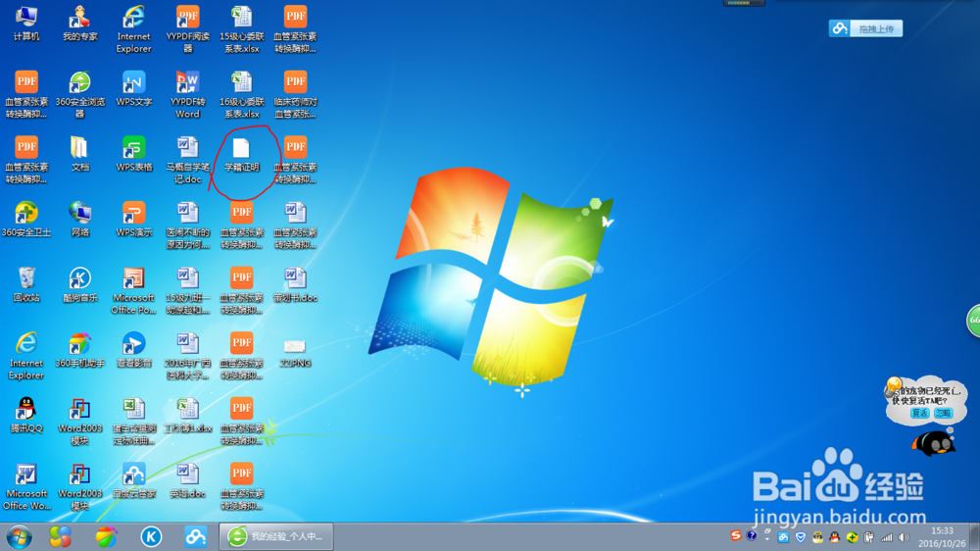This screenshot has height=551, width=980.
Task: Select the 15级九班 Word document
Action: point(187,291)
